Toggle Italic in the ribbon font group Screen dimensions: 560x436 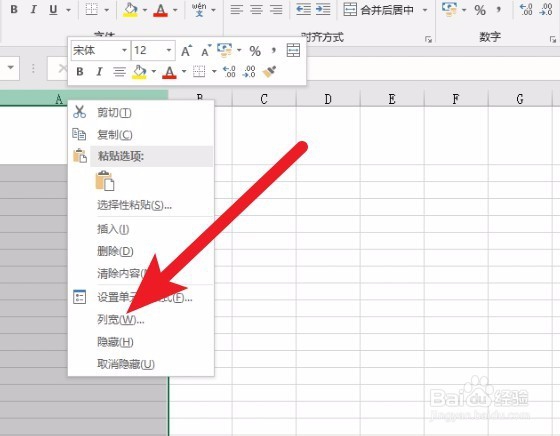point(33,9)
